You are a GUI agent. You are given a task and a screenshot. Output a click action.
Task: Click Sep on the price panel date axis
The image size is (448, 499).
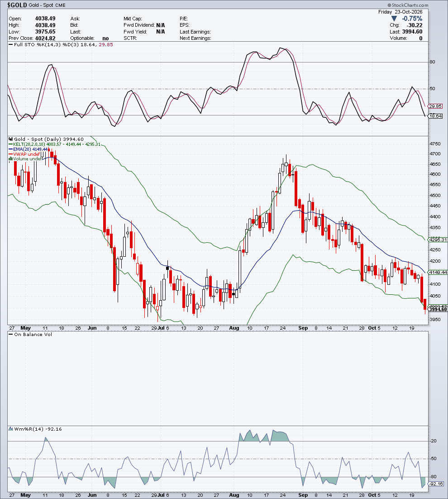[303, 328]
